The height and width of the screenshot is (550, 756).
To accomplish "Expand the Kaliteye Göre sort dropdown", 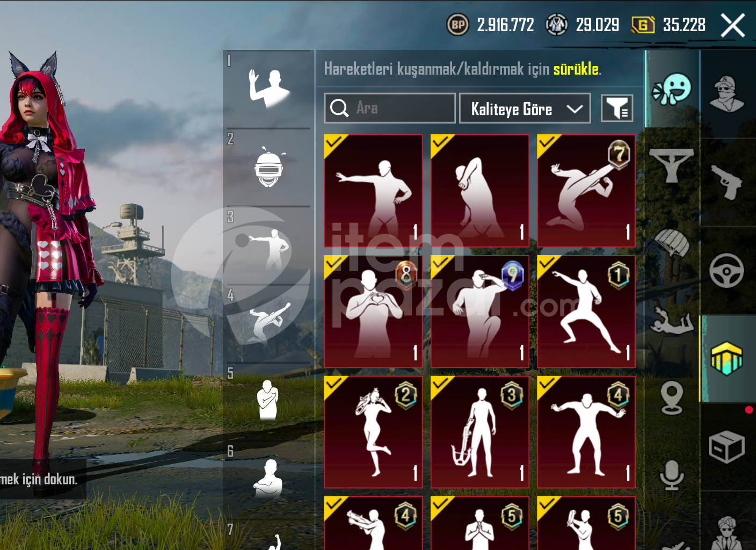I will click(x=525, y=108).
